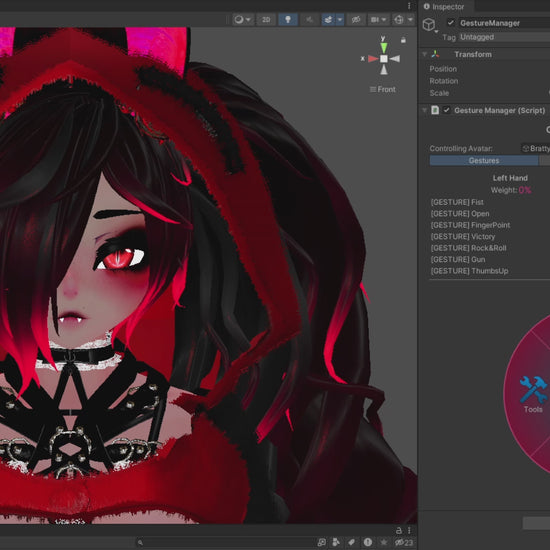Click the search by import log type icon
The image size is (550, 550).
point(368,543)
